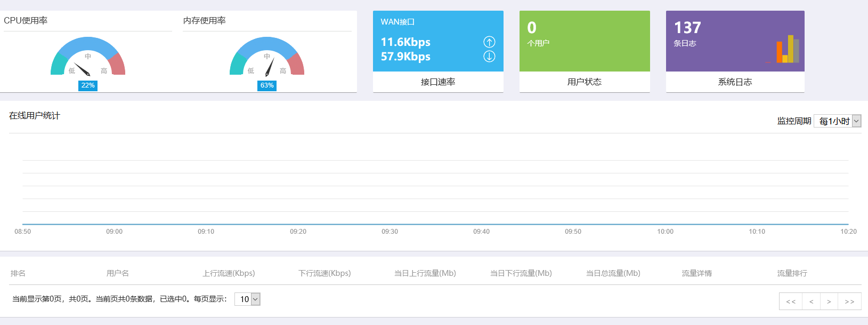This screenshot has width=868, height=325.
Task: Click the WAN download arrow icon
Action: [x=489, y=56]
